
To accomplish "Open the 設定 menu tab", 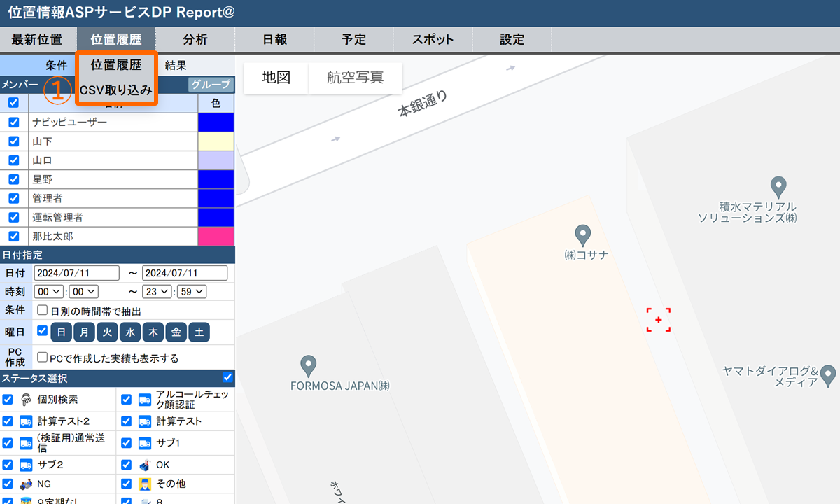I will [512, 40].
